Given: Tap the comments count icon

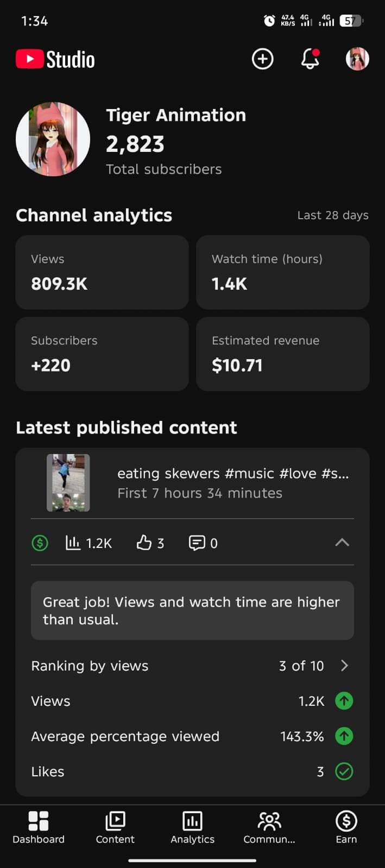Looking at the screenshot, I should 197,542.
